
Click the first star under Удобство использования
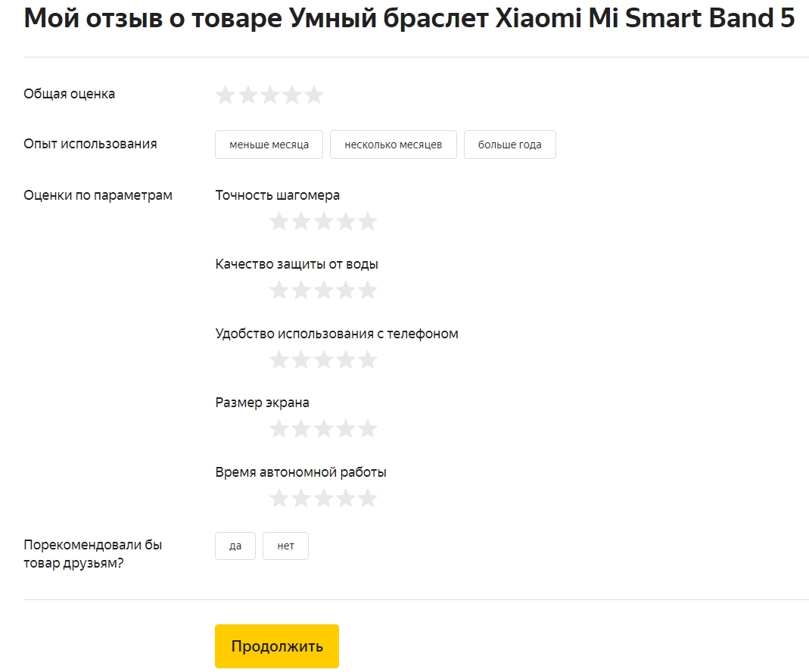[278, 359]
